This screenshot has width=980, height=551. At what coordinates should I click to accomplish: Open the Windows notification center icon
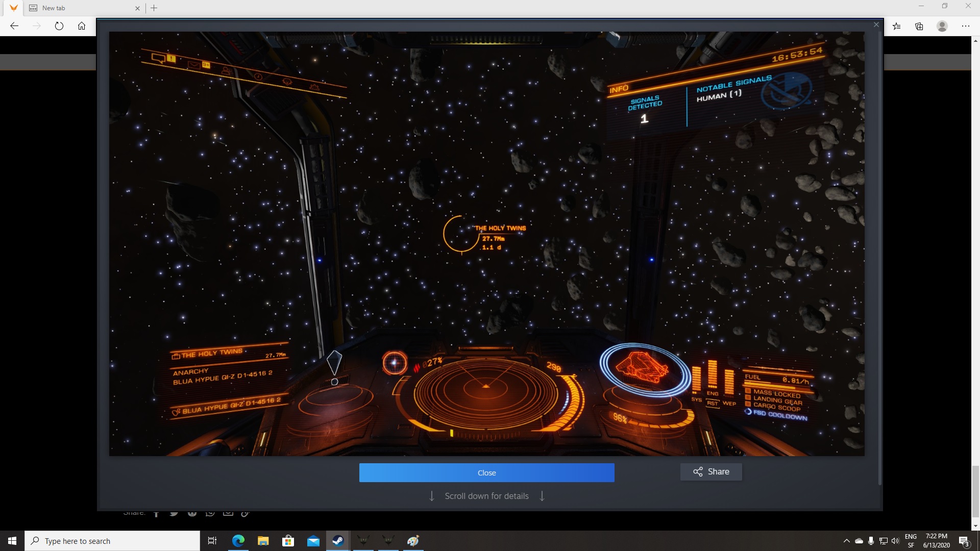(x=964, y=541)
